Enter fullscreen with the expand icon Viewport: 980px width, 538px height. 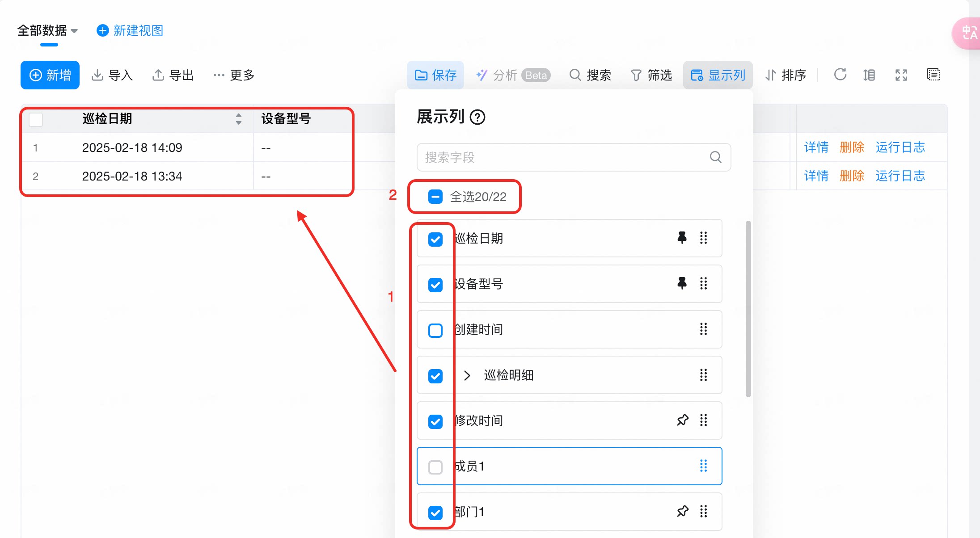901,75
